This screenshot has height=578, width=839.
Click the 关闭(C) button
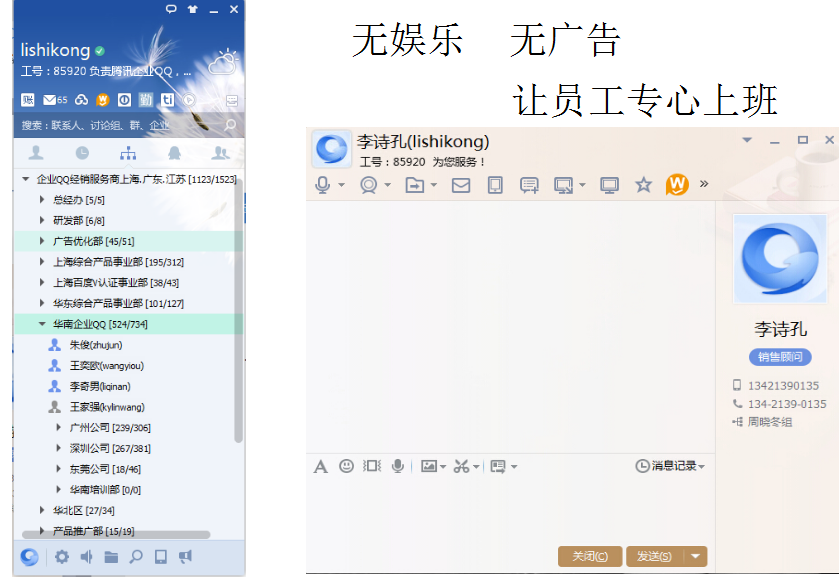[590, 556]
